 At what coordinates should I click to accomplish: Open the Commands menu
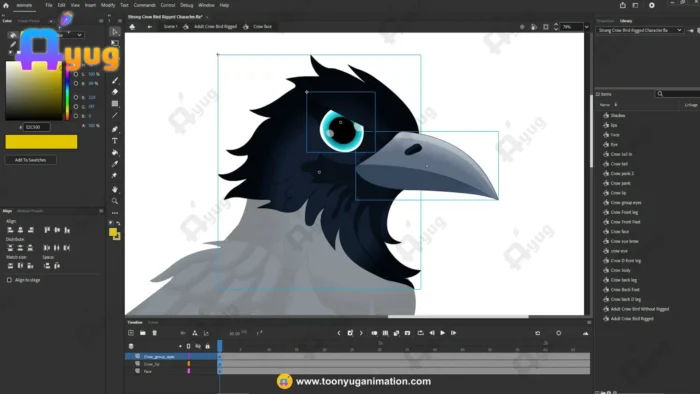pos(145,5)
